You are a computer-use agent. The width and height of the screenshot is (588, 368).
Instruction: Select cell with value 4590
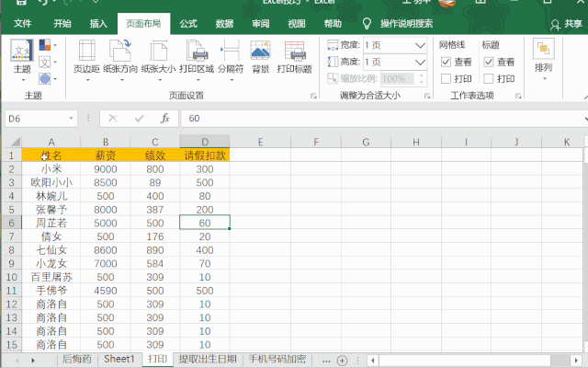[106, 291]
